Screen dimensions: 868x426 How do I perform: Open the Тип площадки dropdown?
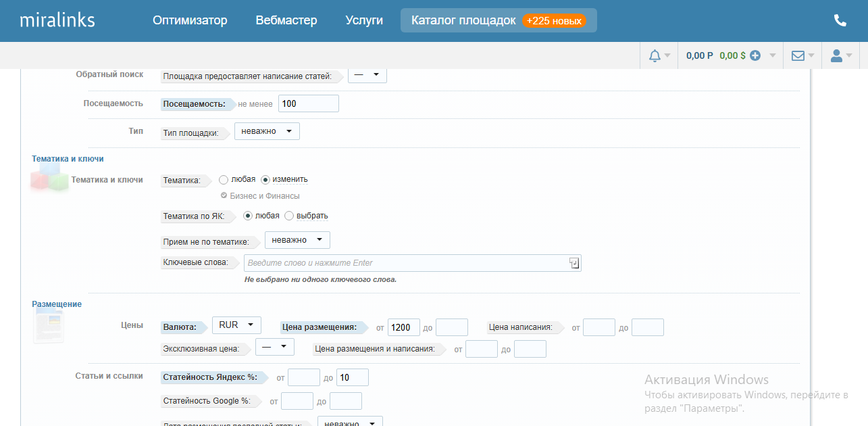pyautogui.click(x=267, y=131)
